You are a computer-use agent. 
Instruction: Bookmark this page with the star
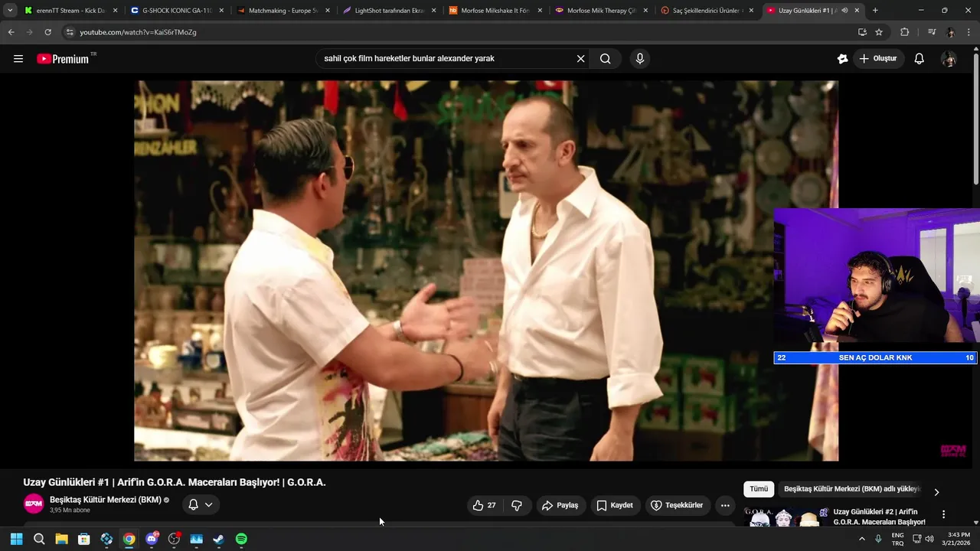tap(879, 32)
